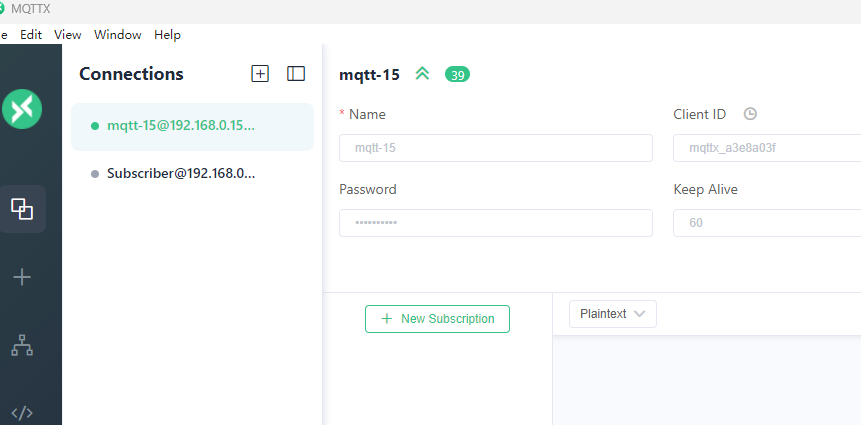Open the Script code-brackets icon in the sidebar

pyautogui.click(x=22, y=413)
